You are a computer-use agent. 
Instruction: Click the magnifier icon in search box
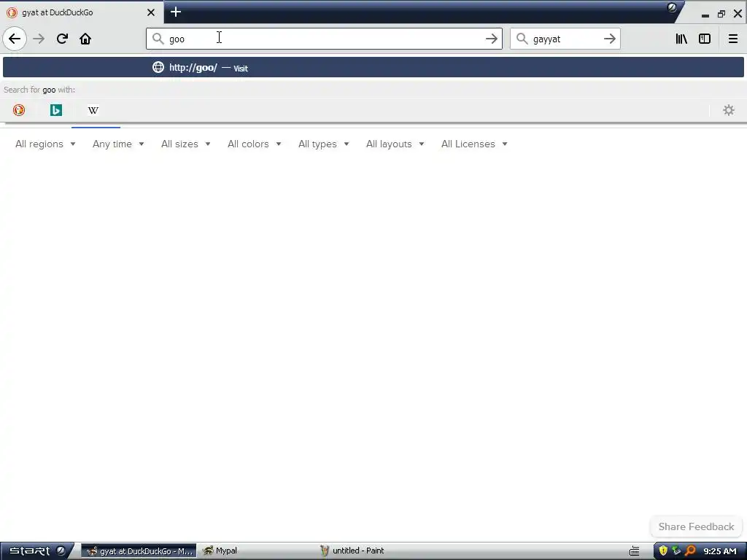click(x=522, y=39)
